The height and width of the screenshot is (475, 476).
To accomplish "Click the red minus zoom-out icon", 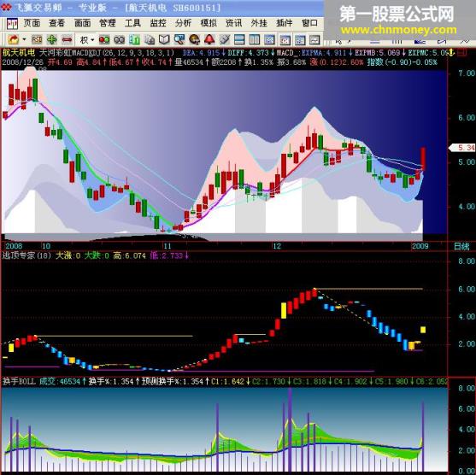I will click(67, 39).
